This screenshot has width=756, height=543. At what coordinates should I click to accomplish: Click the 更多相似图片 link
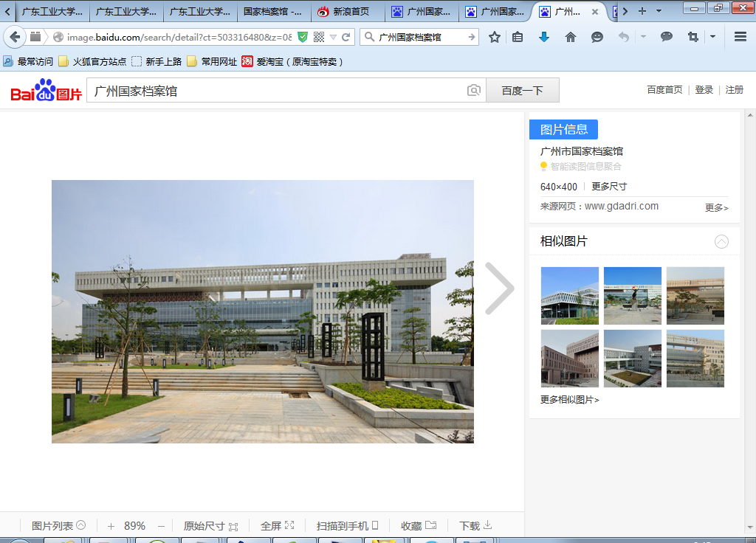coord(569,400)
